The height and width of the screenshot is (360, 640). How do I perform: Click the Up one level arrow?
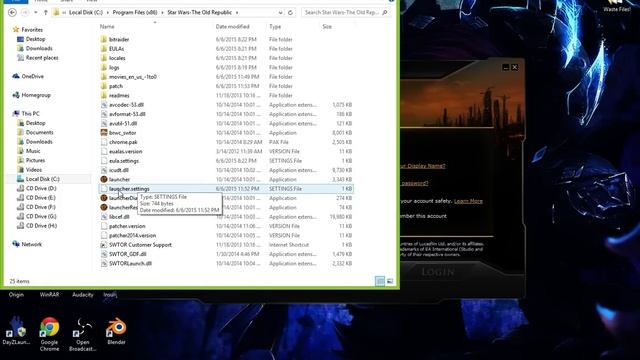click(x=46, y=13)
